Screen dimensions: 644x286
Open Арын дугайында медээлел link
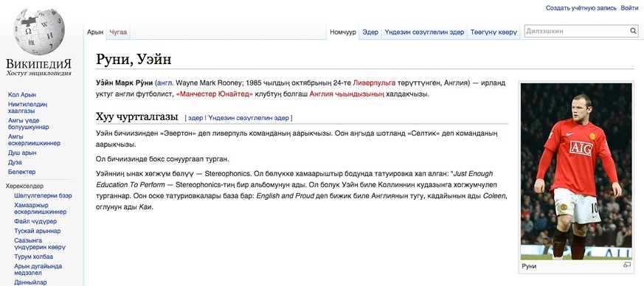(x=38, y=270)
